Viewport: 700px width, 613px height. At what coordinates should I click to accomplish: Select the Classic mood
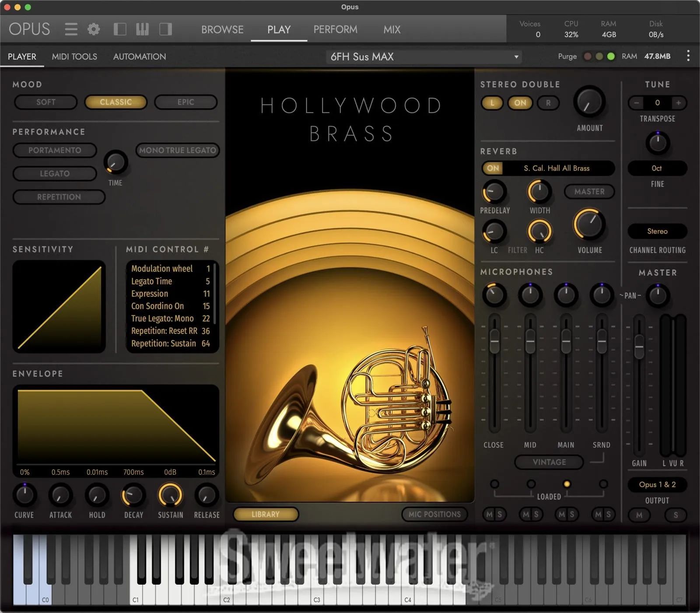[115, 102]
